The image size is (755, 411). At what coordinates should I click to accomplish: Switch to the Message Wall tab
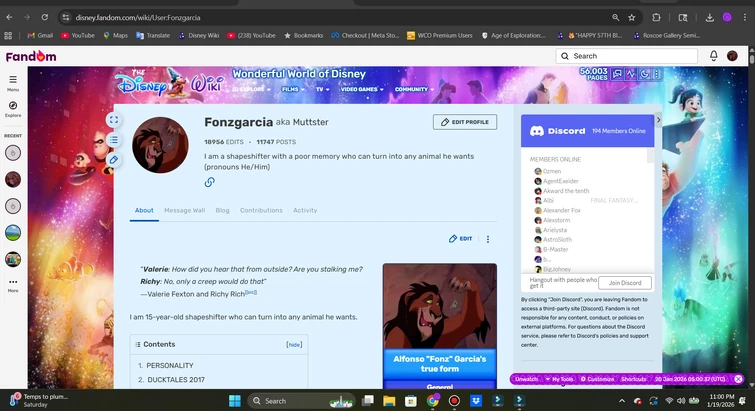tap(184, 210)
